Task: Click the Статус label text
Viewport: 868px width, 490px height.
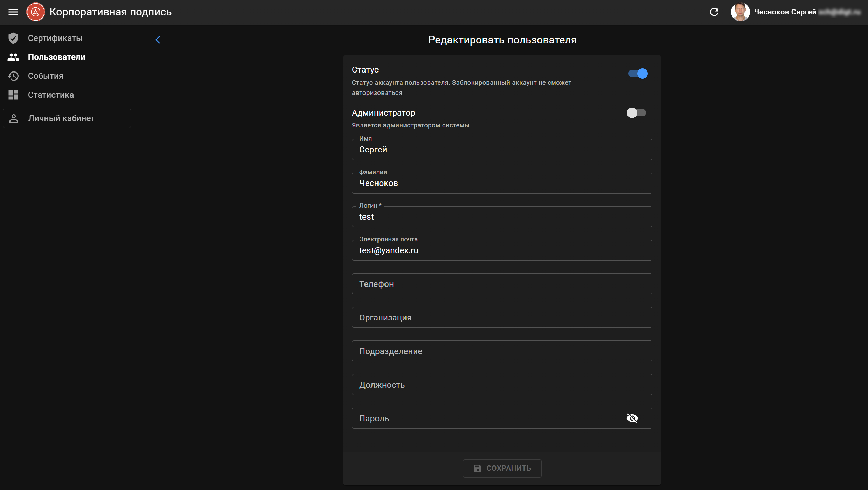Action: click(x=365, y=70)
